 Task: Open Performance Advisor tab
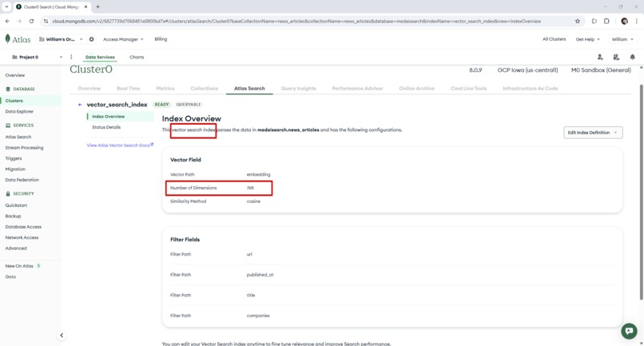357,89
